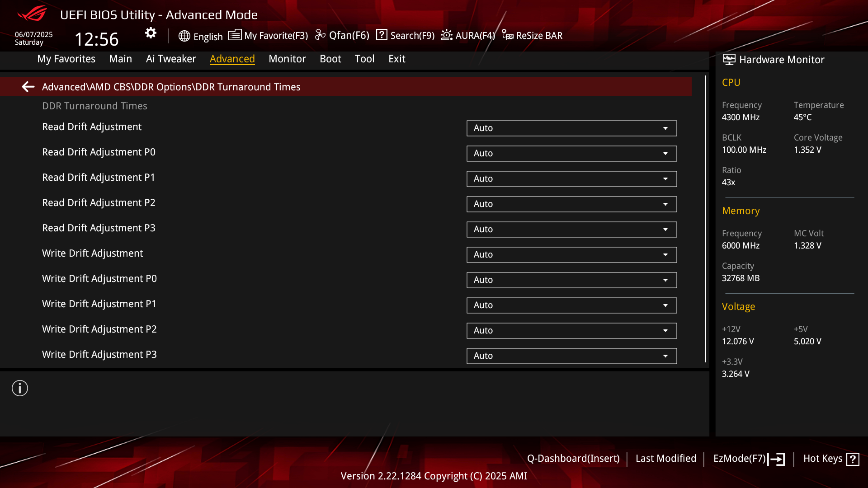The height and width of the screenshot is (488, 868).
Task: Open the Boot tab
Action: [x=330, y=59]
